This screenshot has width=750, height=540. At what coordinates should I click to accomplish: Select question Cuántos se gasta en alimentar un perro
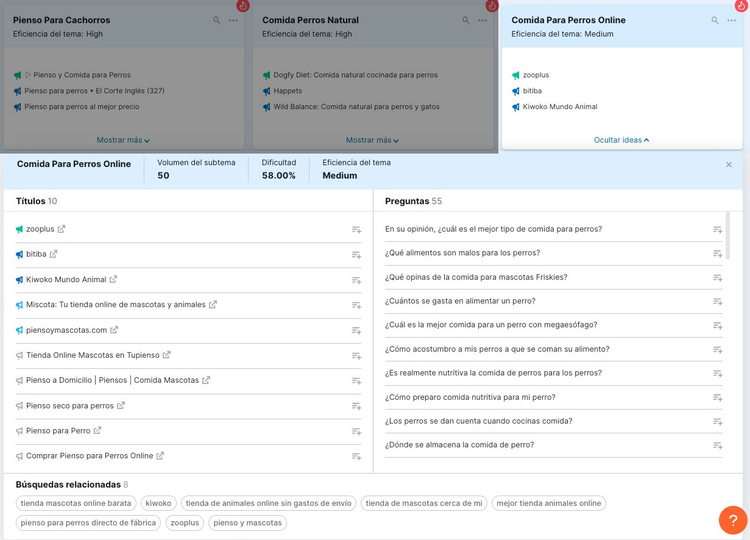click(460, 301)
